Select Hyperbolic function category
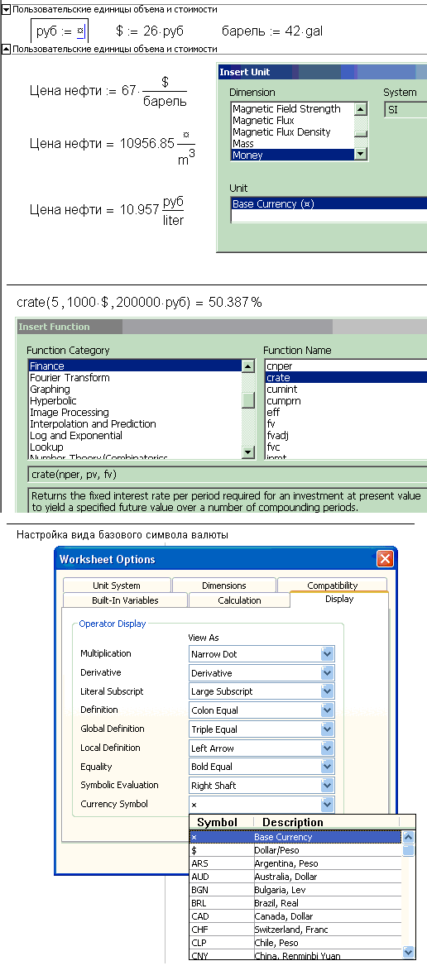 tap(134, 400)
